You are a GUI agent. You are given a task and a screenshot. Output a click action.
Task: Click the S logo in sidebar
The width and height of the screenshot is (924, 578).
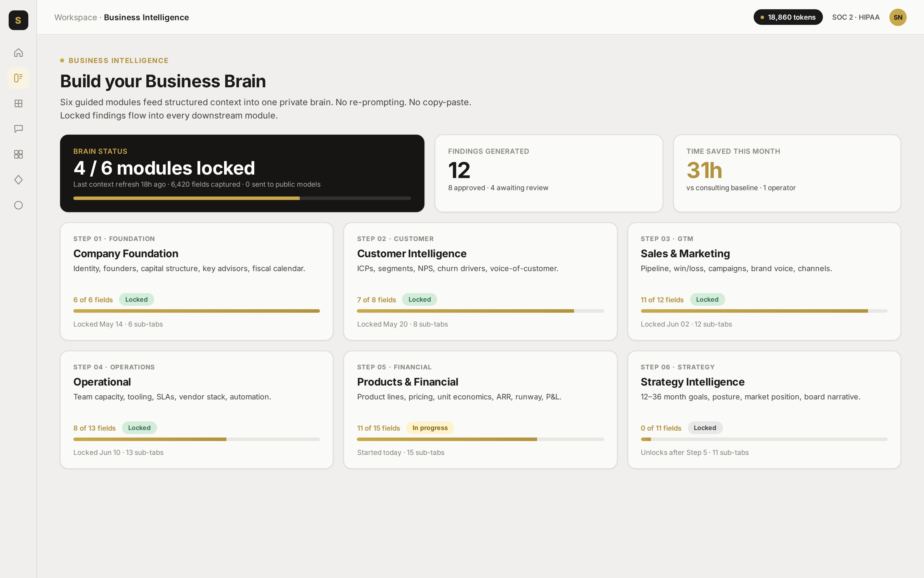(18, 20)
